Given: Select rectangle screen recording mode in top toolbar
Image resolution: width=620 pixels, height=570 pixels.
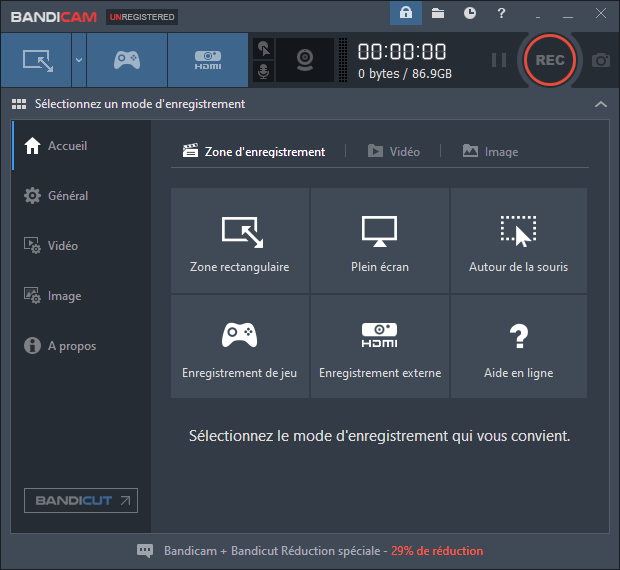Looking at the screenshot, I should (36, 60).
